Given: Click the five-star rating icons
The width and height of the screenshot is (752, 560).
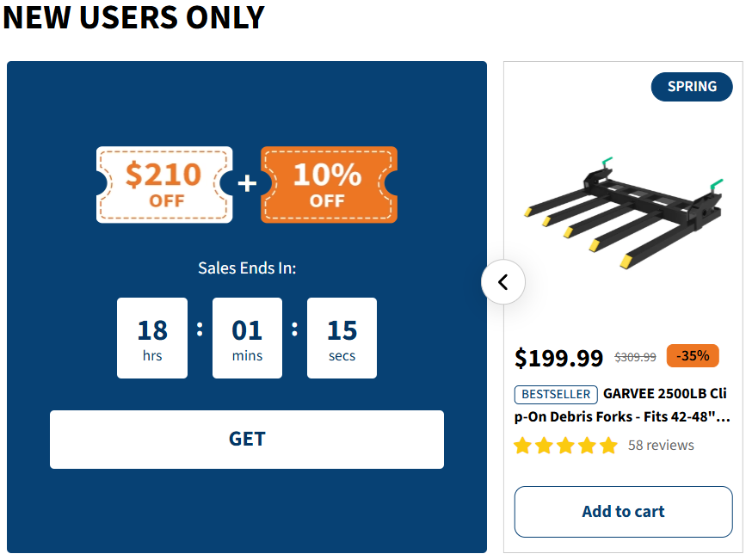Looking at the screenshot, I should click(565, 446).
